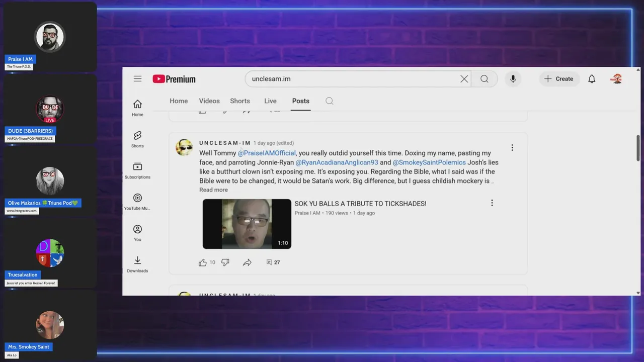Share the UNCLESAM-IM post
The image size is (644, 362).
point(247,262)
